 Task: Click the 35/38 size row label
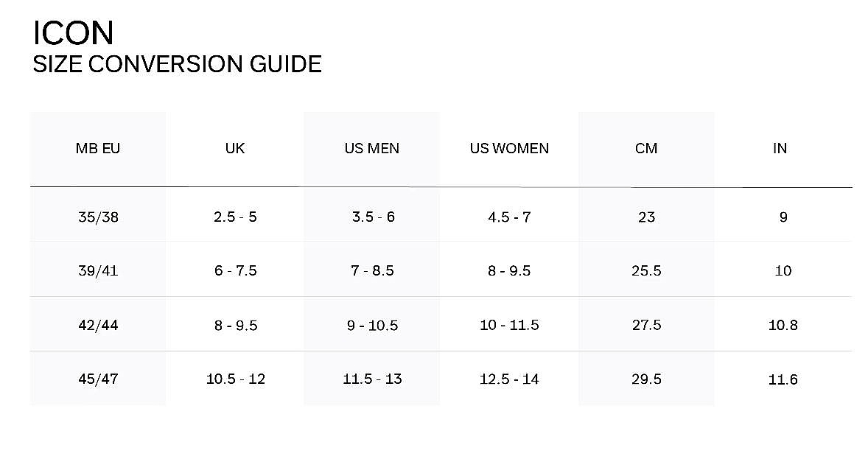point(98,217)
